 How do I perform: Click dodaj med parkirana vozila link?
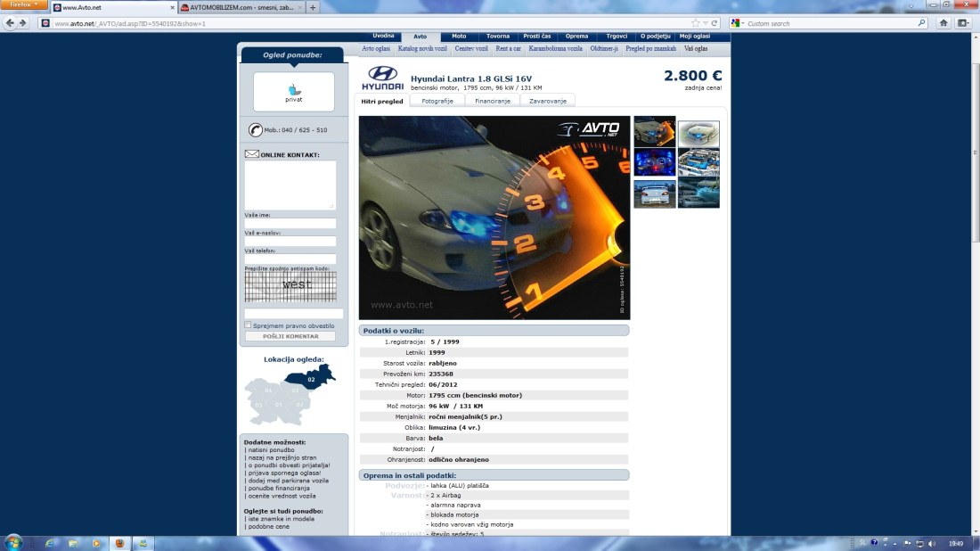pos(288,481)
